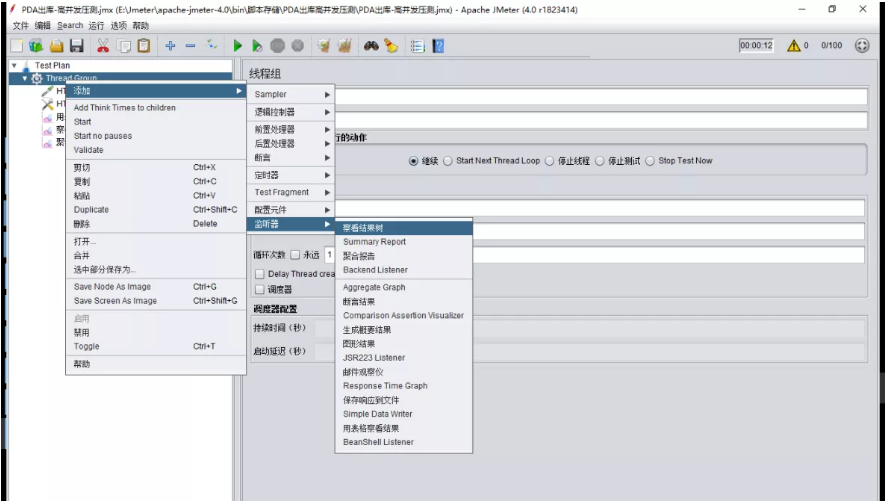Click the Toggle enable toolbar icon
This screenshot has height=501, width=885.
pos(212,45)
